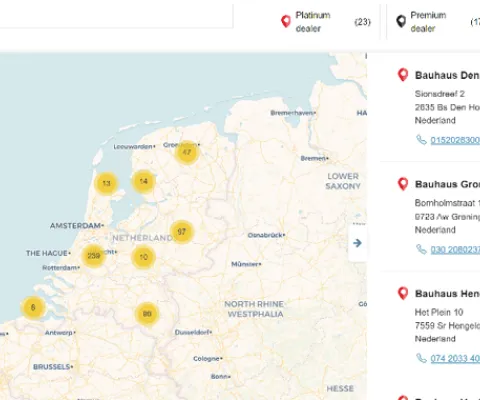The width and height of the screenshot is (480, 400).
Task: Click the black Premium dealer pin icon
Action: [x=401, y=21]
